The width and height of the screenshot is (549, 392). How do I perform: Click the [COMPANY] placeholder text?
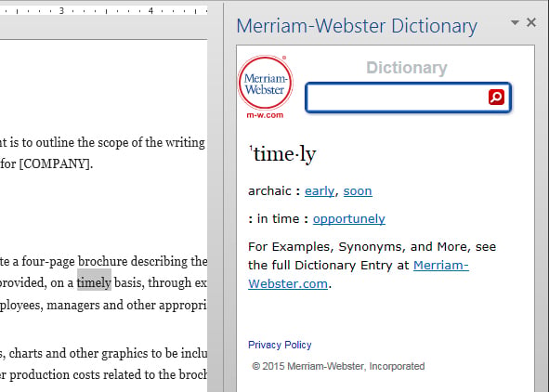56,163
